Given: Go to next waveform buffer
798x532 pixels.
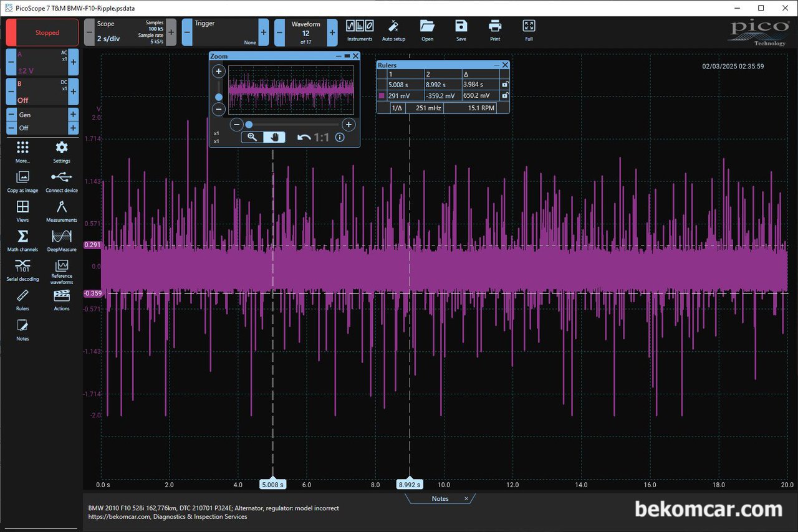Looking at the screenshot, I should click(x=332, y=32).
